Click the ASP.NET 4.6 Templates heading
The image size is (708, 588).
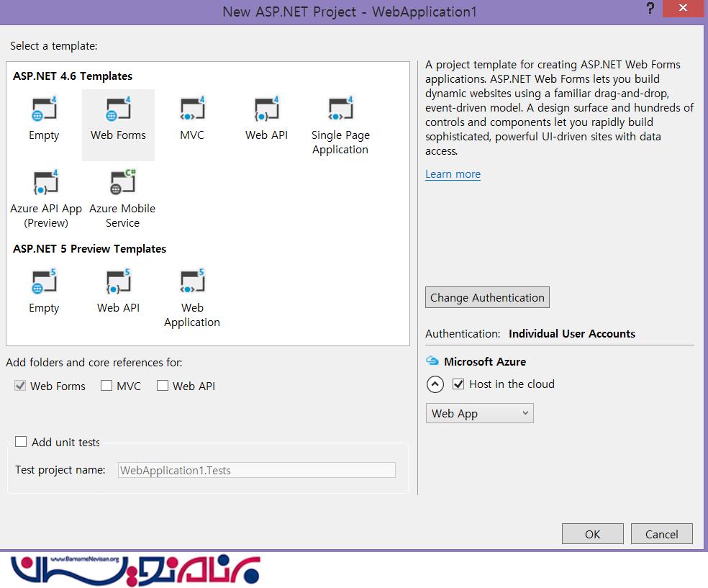(x=73, y=76)
